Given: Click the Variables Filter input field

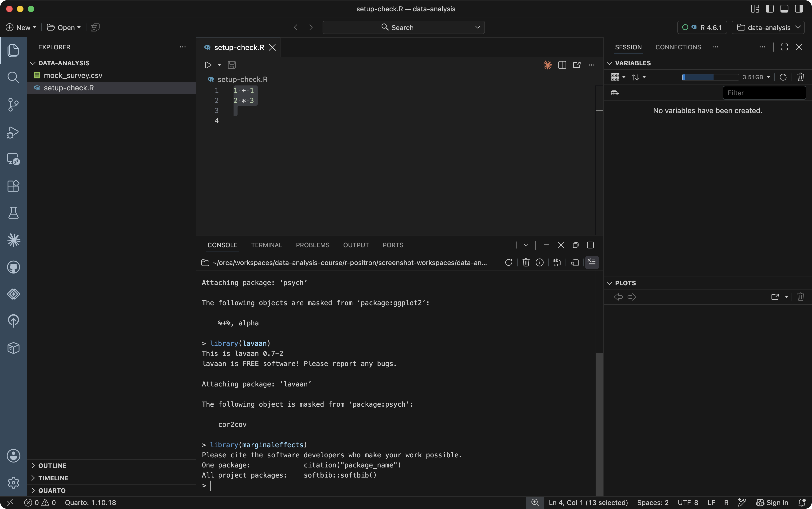Looking at the screenshot, I should (764, 93).
